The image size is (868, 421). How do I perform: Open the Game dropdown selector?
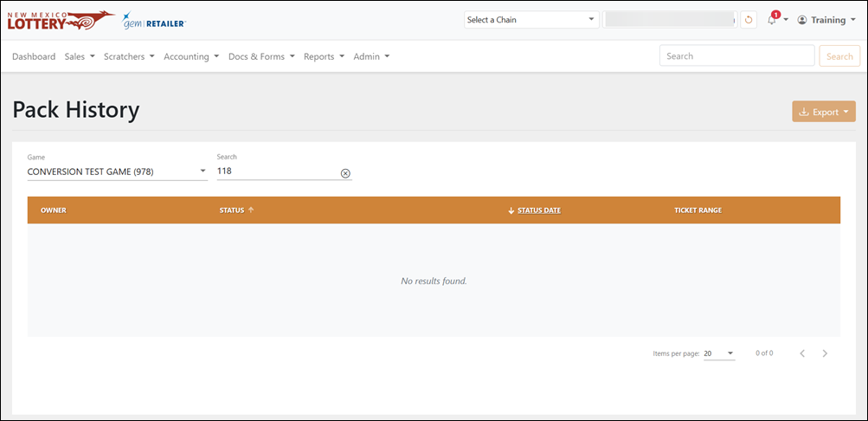tap(118, 172)
